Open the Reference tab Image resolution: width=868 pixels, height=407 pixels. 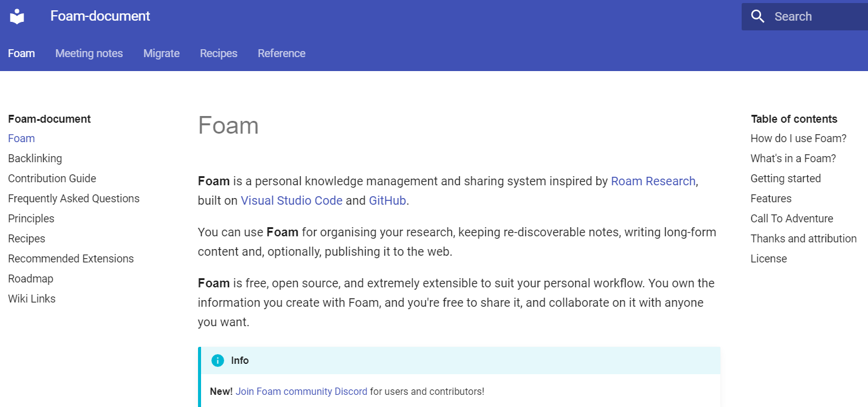(x=281, y=53)
